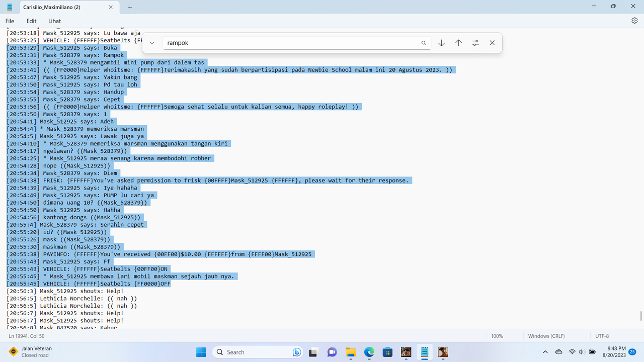Image resolution: width=644 pixels, height=362 pixels.
Task: Open find options sliders icon
Action: [475, 43]
